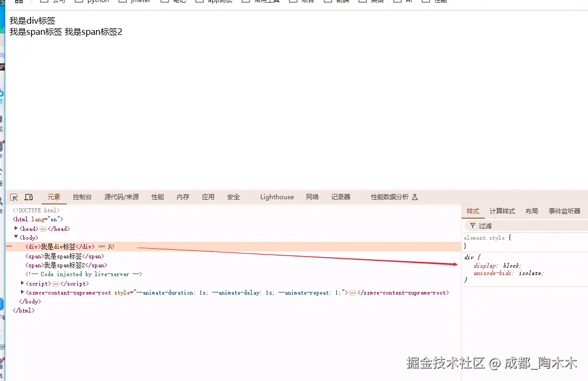Collapse the body node triangle
Viewport: 588px width, 381px height.
16,237
